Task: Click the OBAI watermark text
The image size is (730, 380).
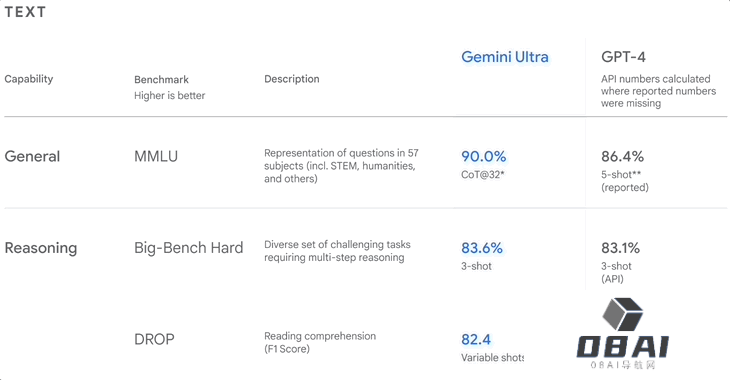Action: 622,347
